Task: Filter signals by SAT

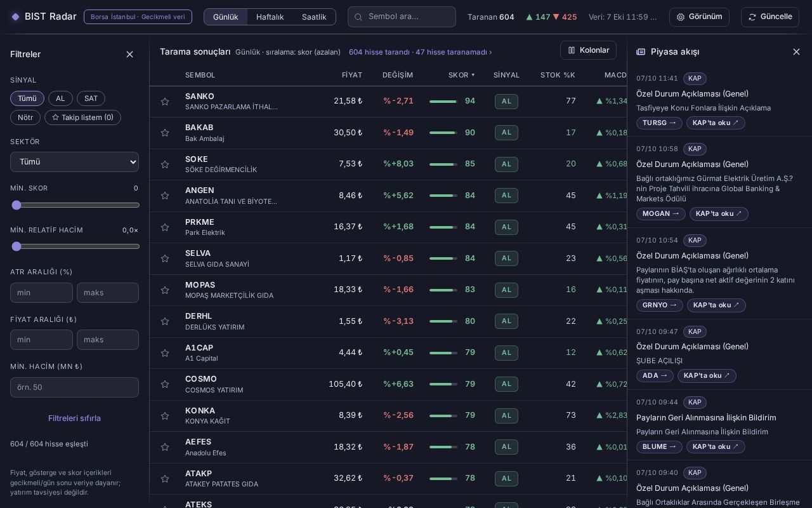Action: tap(91, 98)
